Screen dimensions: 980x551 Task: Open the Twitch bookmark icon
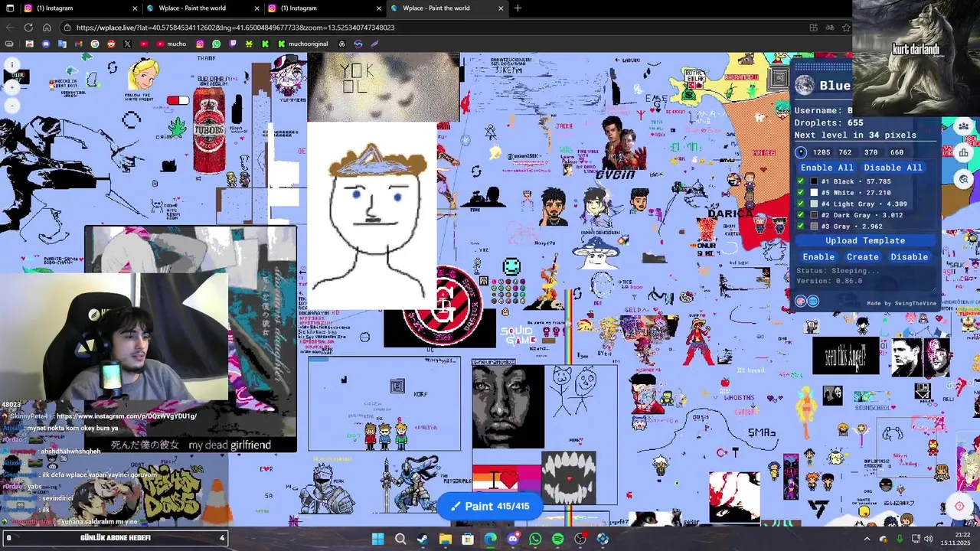coord(233,44)
